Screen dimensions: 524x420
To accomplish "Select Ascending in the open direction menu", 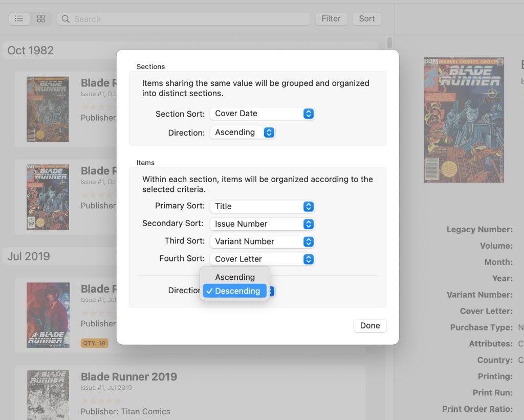I will point(235,277).
